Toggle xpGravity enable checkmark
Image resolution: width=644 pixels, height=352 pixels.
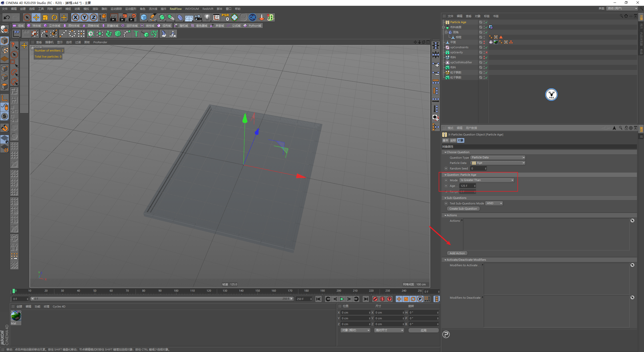click(487, 52)
